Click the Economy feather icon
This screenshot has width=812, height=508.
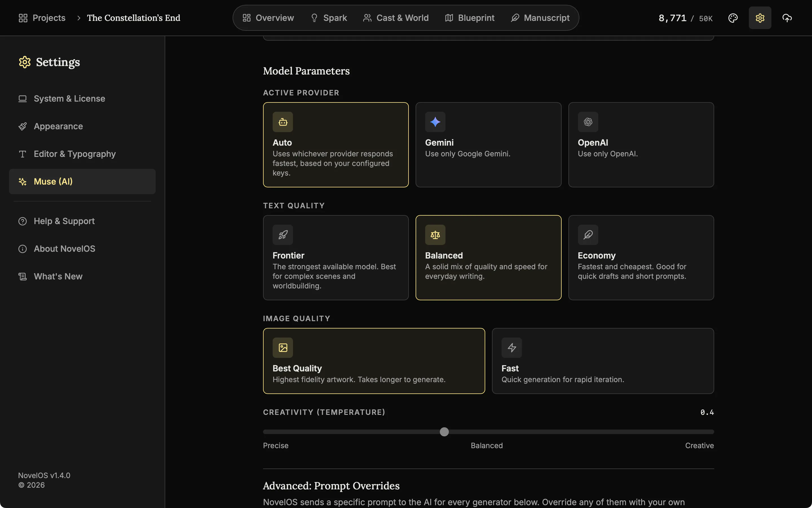click(588, 235)
